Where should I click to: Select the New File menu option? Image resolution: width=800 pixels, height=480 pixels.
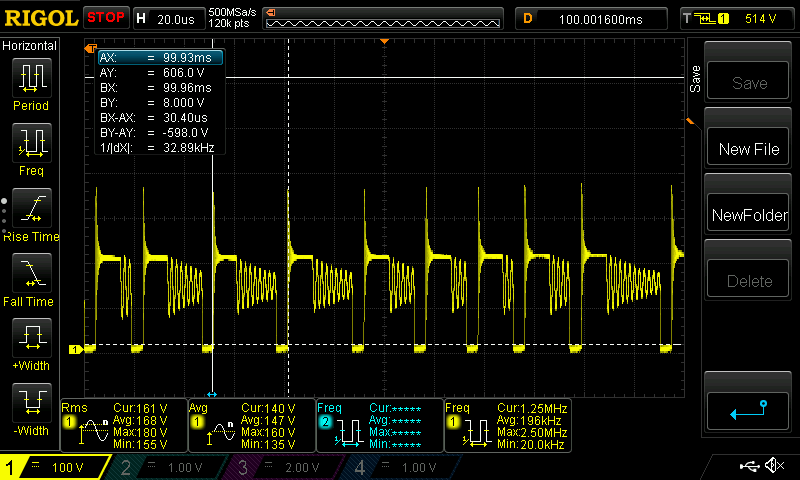pyautogui.click(x=749, y=148)
